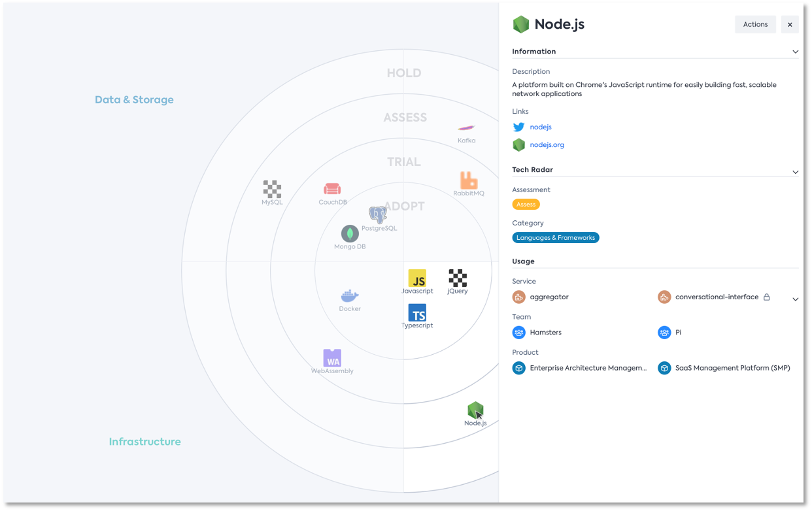Click the green hexagon icon beside nodejs.org

(518, 145)
